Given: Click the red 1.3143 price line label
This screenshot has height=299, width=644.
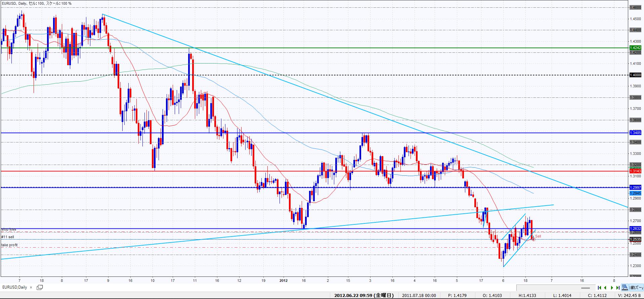Looking at the screenshot, I should click(x=636, y=171).
